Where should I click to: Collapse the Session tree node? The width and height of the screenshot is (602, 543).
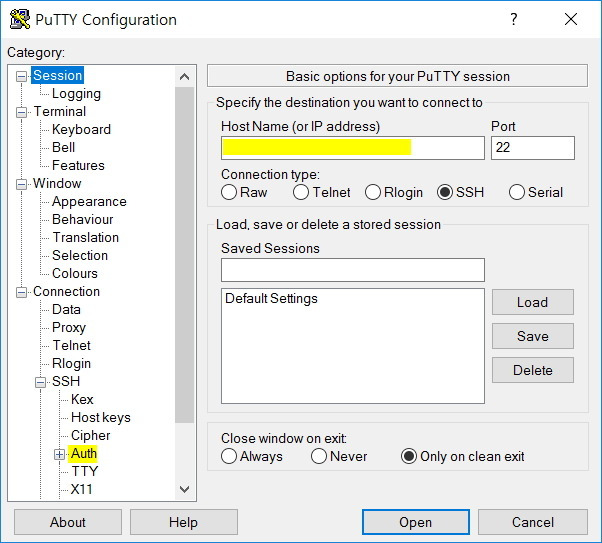[x=21, y=76]
